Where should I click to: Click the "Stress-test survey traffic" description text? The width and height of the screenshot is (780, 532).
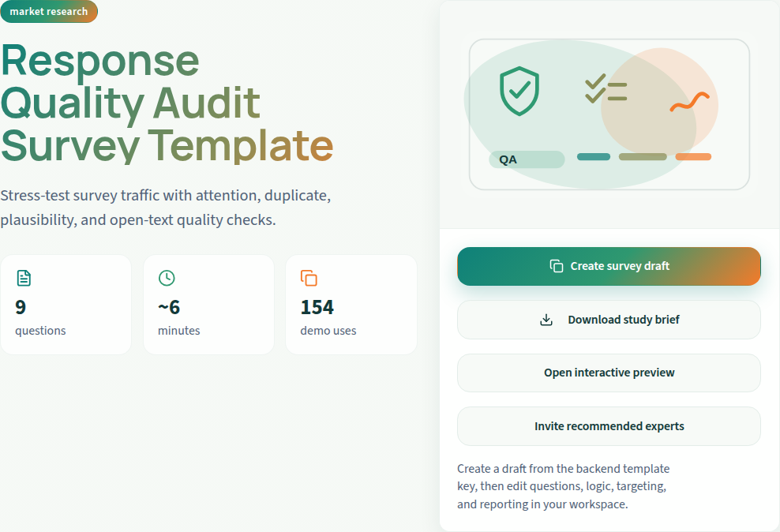click(166, 208)
